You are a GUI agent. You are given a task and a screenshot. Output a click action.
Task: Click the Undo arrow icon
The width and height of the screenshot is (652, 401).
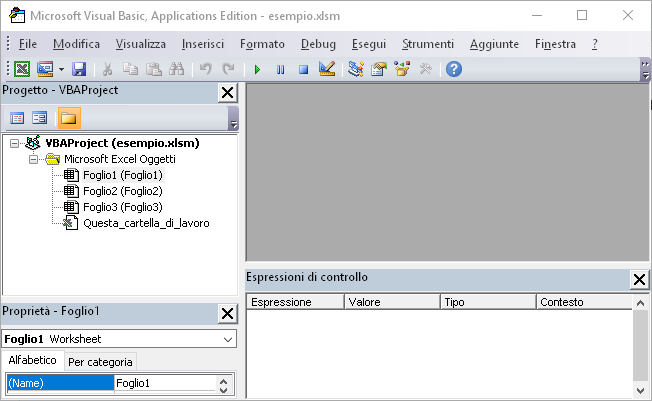(205, 69)
